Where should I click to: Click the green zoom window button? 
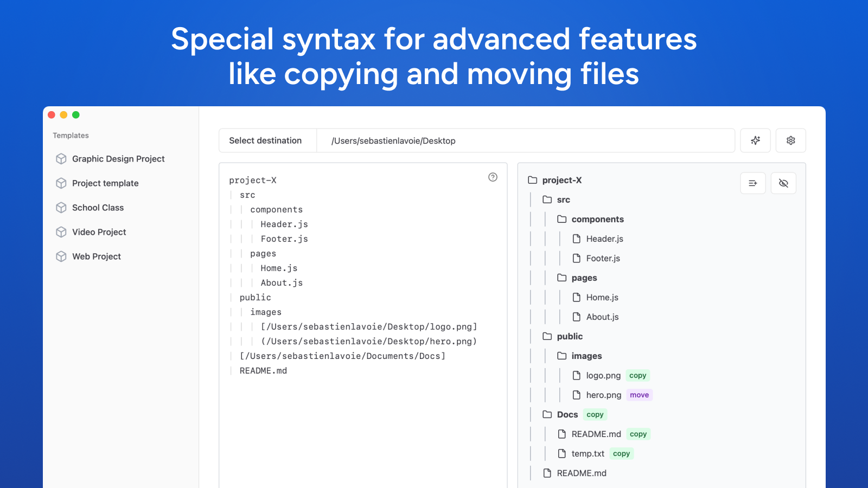pyautogui.click(x=76, y=114)
